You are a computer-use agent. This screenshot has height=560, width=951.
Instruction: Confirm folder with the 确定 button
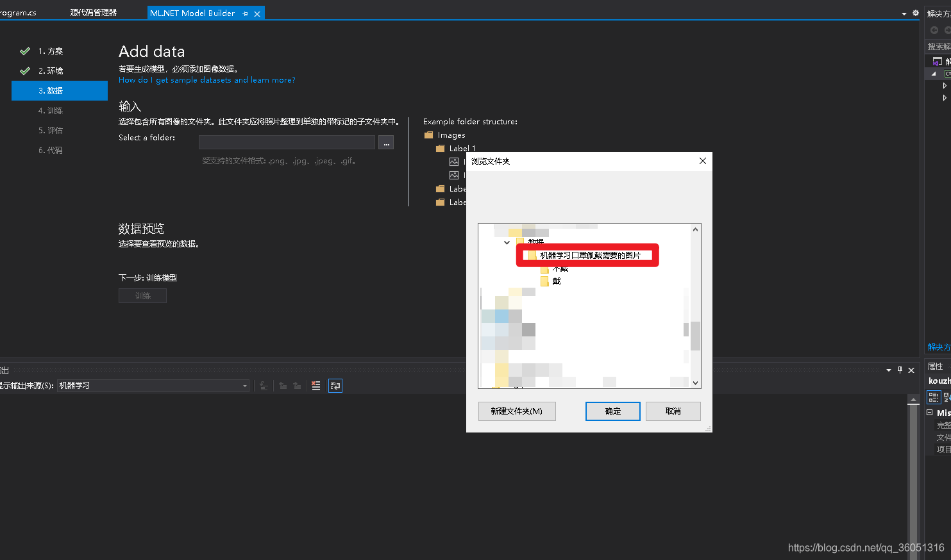tap(613, 411)
